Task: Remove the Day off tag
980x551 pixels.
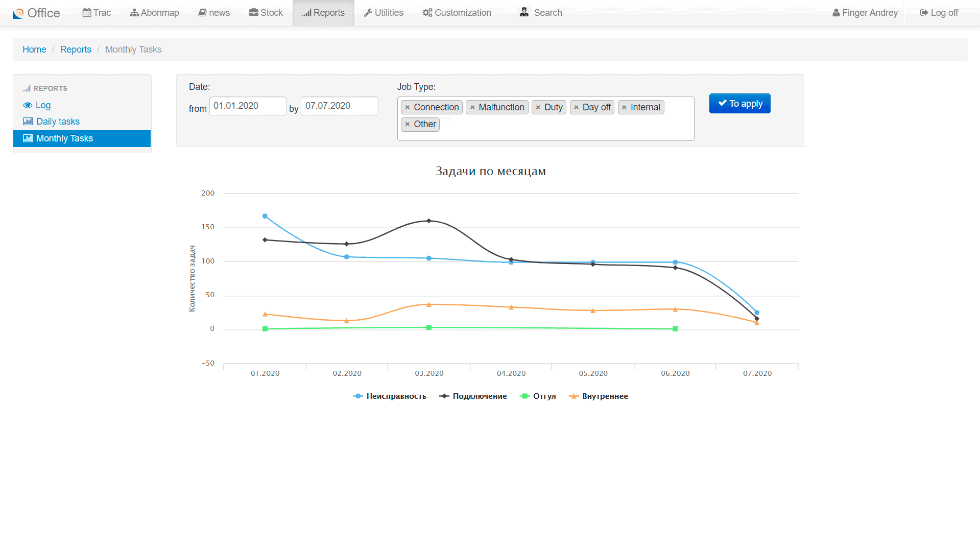Action: pos(576,107)
